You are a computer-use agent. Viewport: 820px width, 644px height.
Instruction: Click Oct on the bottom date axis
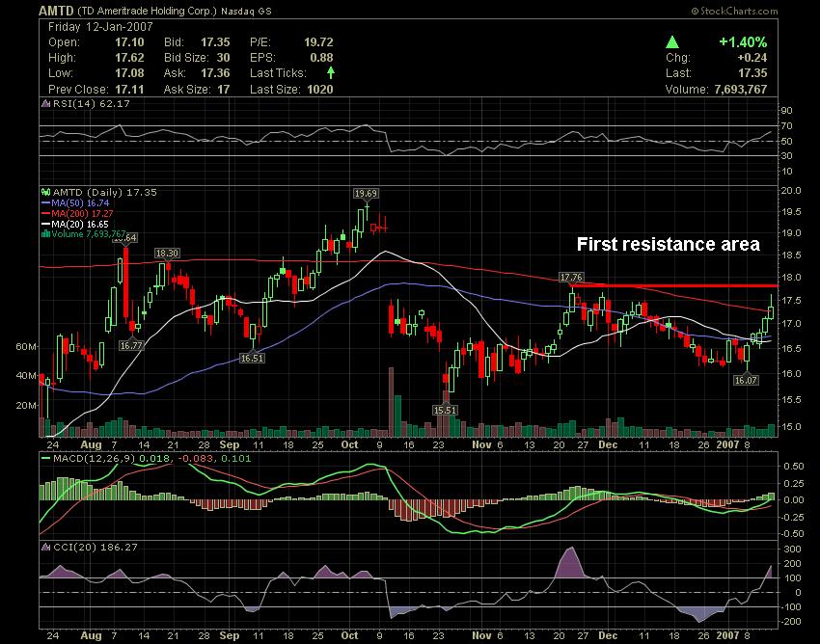point(349,635)
